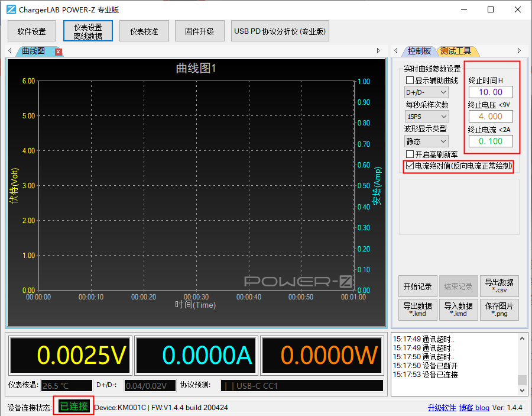
Task: Click the right arrow beside the 测试工具 tab
Action: pos(519,51)
